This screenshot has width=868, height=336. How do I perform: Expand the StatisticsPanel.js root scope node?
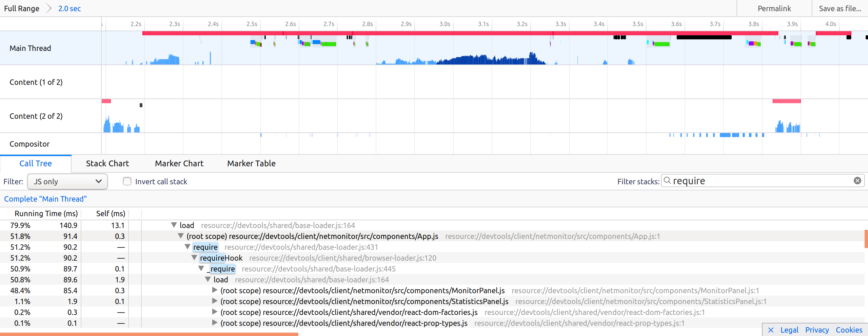(x=215, y=301)
